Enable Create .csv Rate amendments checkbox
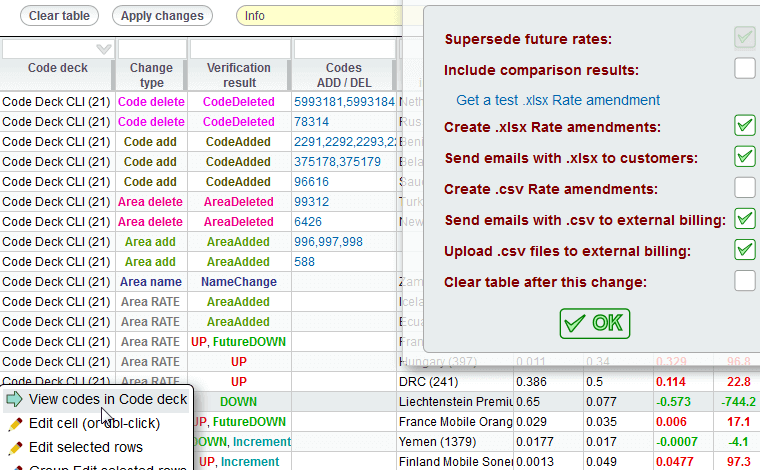This screenshot has height=470, width=760. (x=744, y=188)
